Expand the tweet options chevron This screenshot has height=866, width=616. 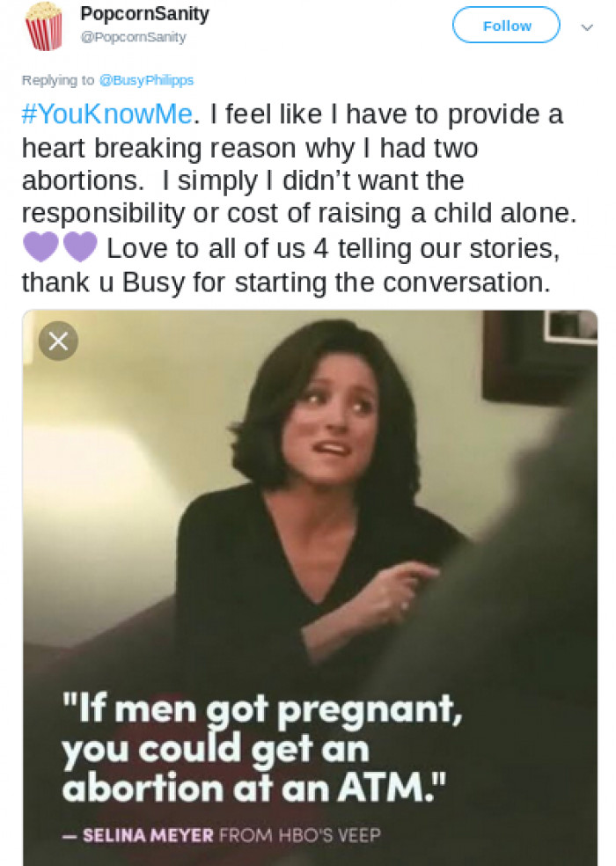pyautogui.click(x=587, y=26)
